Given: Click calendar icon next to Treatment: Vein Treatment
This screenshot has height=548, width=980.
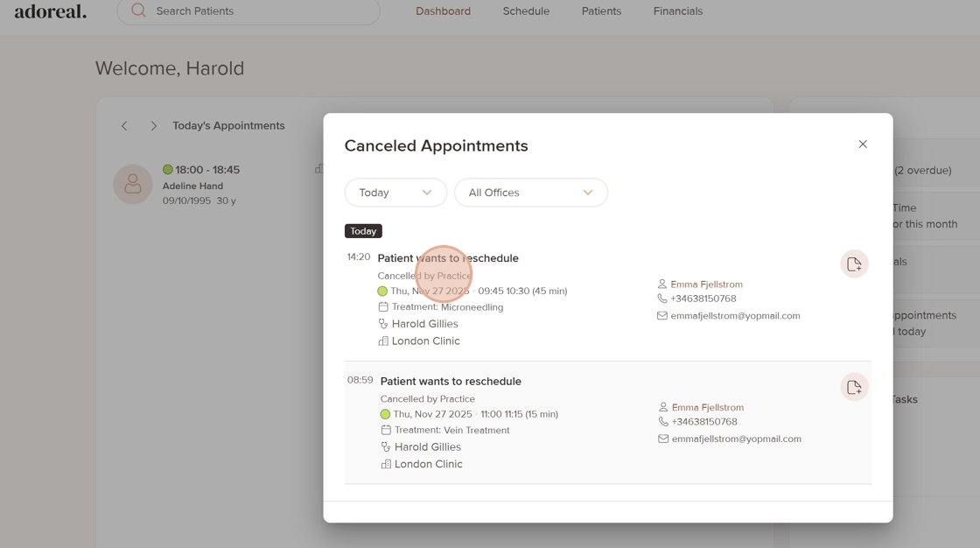Looking at the screenshot, I should click(x=386, y=431).
